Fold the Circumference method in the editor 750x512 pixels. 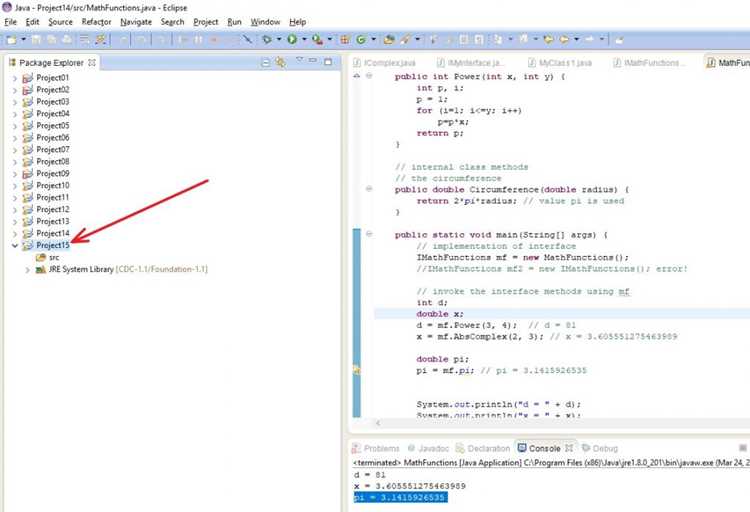point(369,189)
